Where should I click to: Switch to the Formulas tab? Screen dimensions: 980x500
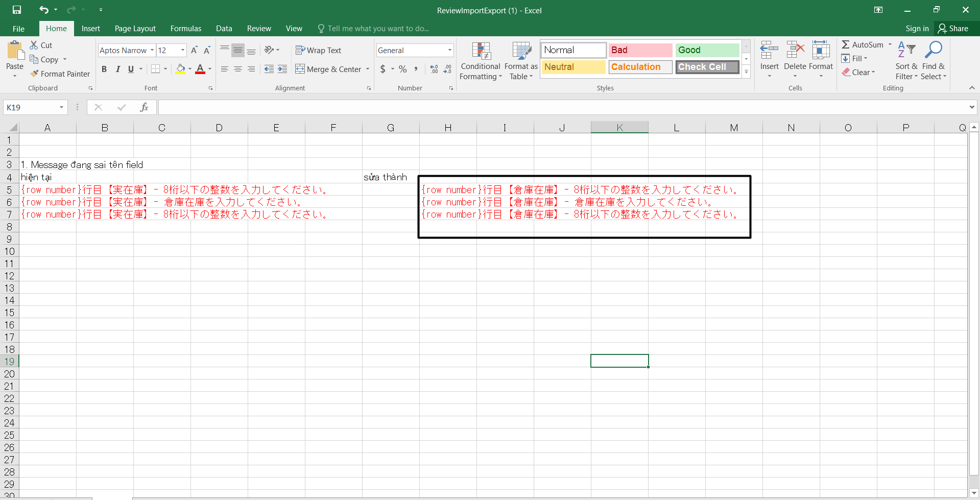click(185, 29)
